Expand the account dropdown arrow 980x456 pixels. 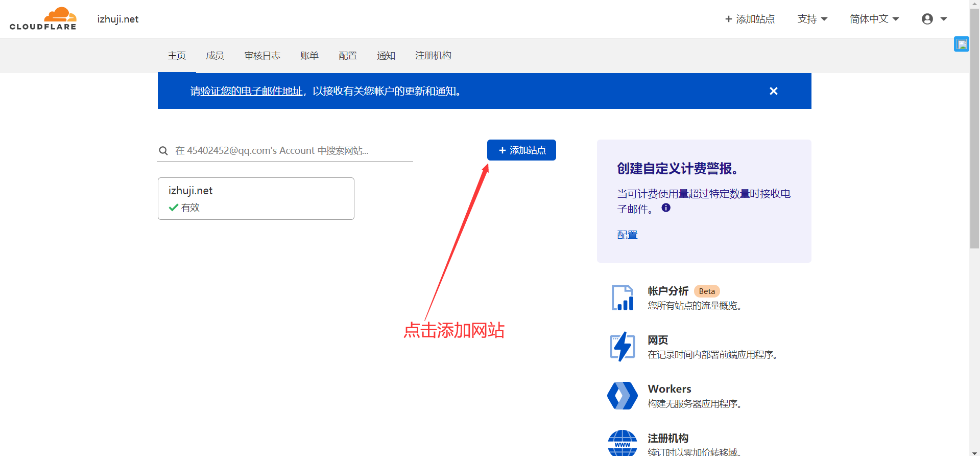[x=944, y=19]
